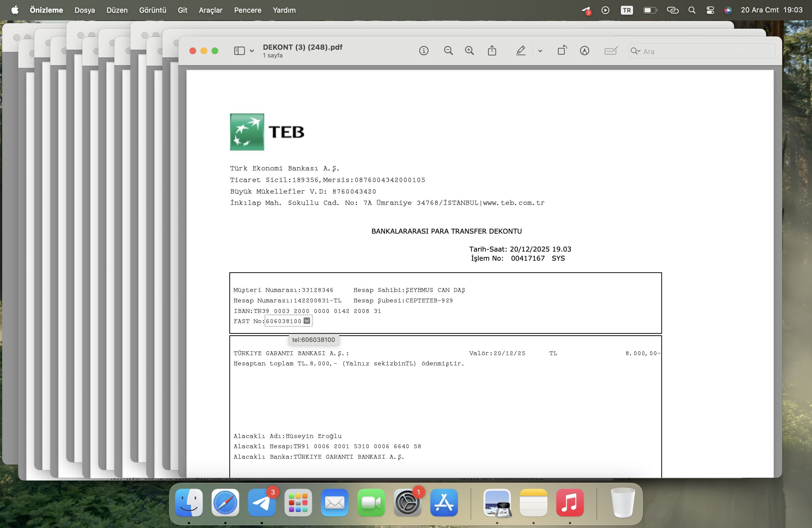812x528 pixels.
Task: Open the FAST No data detector dropdown
Action: pos(307,321)
